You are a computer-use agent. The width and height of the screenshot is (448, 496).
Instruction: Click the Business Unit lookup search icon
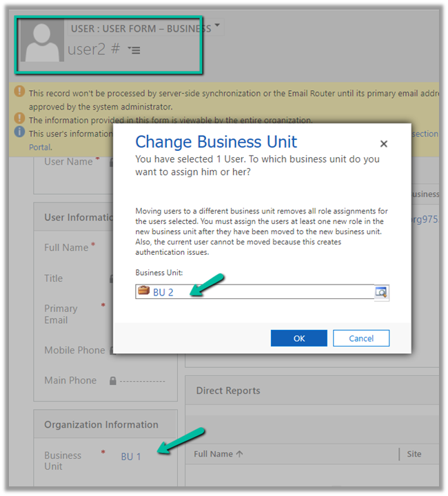pos(381,292)
